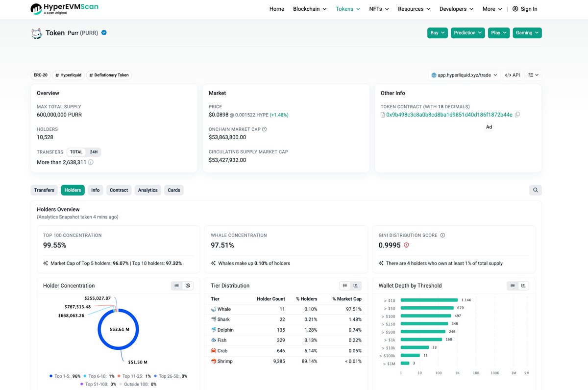Go to Home in the navigation
Image resolution: width=588 pixels, height=390 pixels.
point(277,9)
